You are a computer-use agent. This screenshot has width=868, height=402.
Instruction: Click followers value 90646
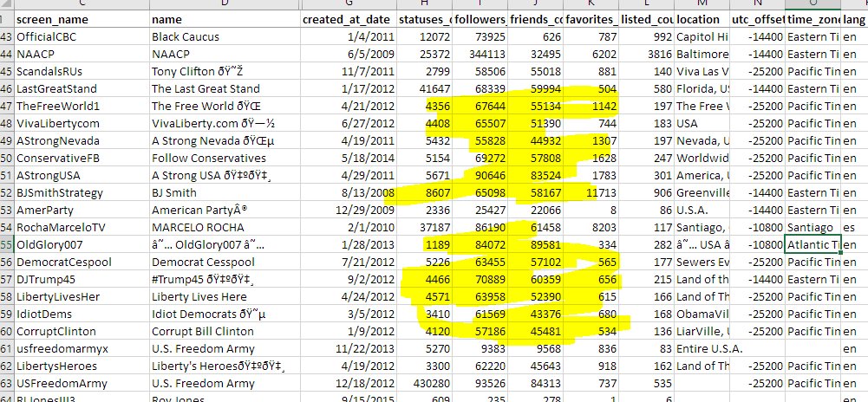480,175
